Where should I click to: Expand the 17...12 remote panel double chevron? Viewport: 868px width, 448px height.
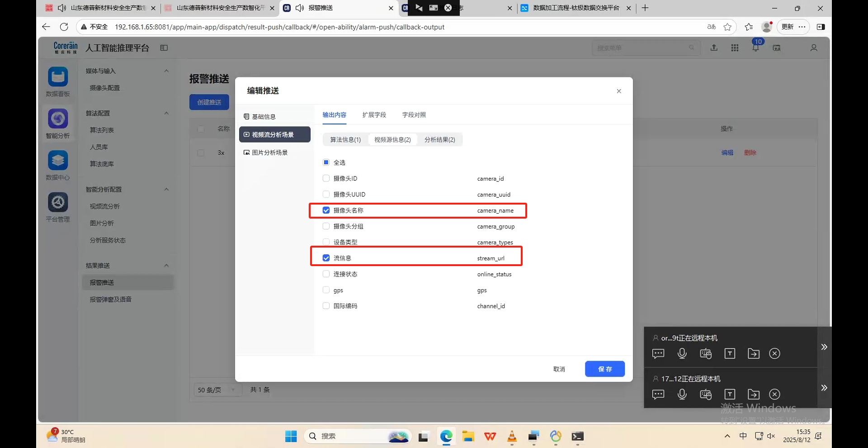point(824,388)
